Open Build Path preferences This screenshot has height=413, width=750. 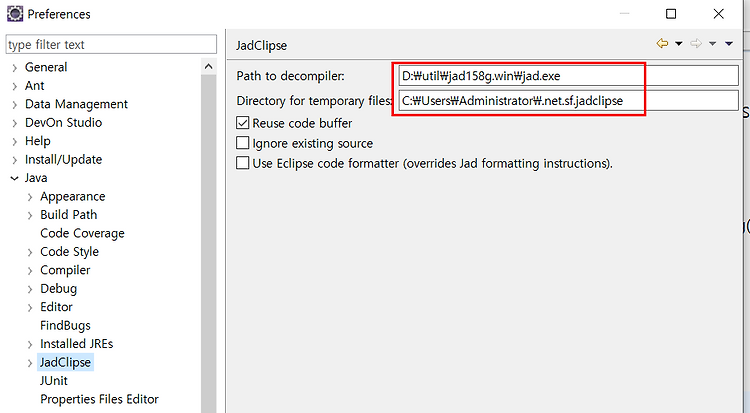pos(68,214)
